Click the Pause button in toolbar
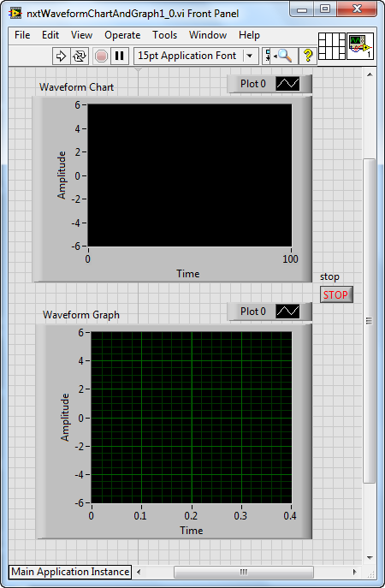 (x=120, y=56)
